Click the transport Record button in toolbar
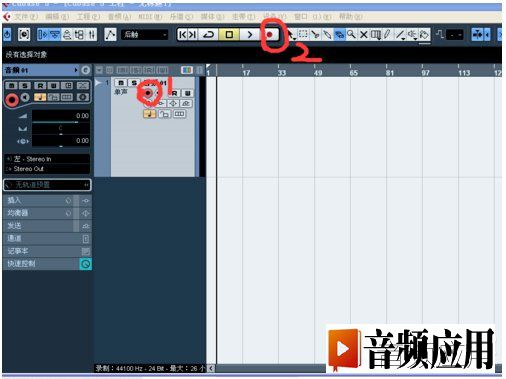This screenshot has width=506, height=379. (269, 34)
